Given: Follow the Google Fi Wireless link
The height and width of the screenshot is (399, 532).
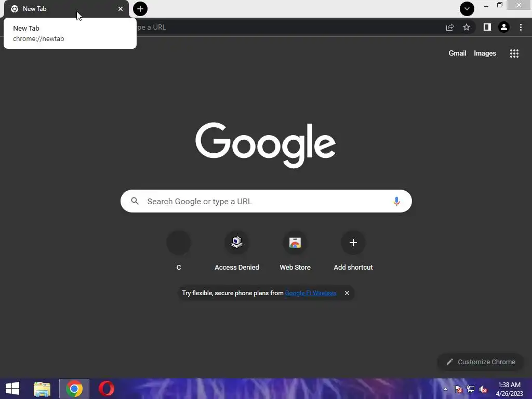Looking at the screenshot, I should tap(311, 293).
